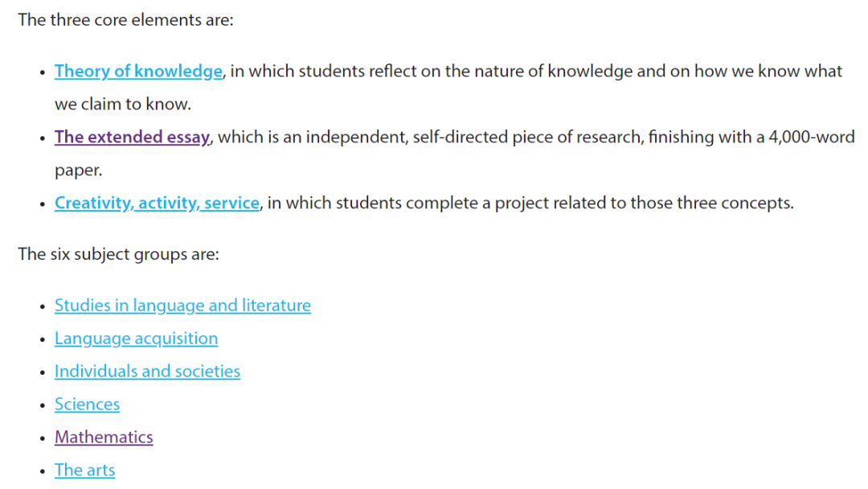The width and height of the screenshot is (868, 489).
Task: Click the word 'paper.' under extended essay
Action: tap(79, 170)
